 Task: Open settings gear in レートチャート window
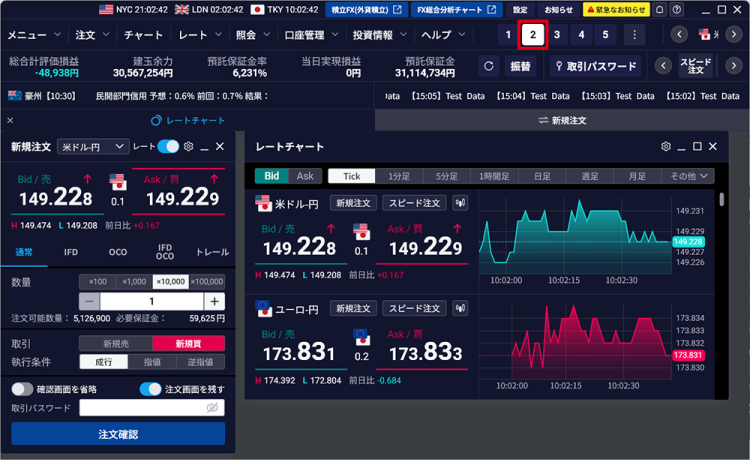(666, 147)
